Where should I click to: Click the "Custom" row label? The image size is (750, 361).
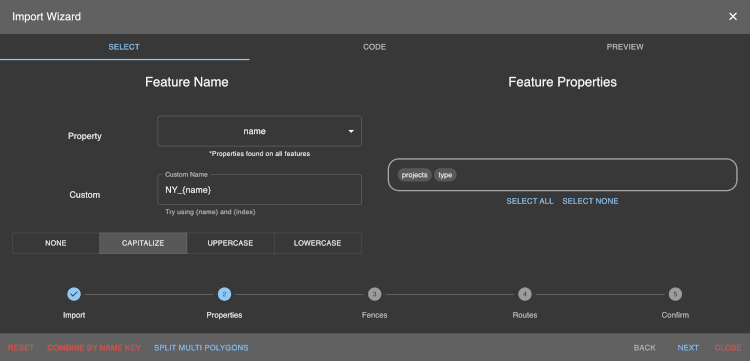pos(85,195)
